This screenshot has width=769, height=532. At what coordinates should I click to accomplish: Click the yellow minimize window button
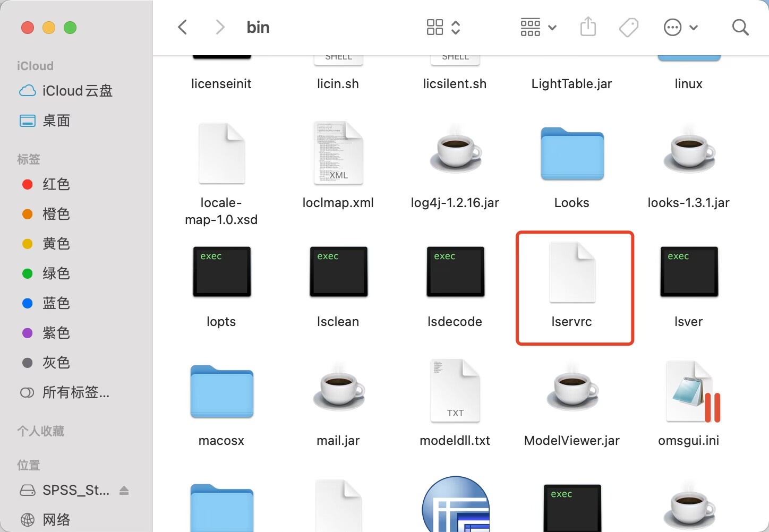(49, 28)
